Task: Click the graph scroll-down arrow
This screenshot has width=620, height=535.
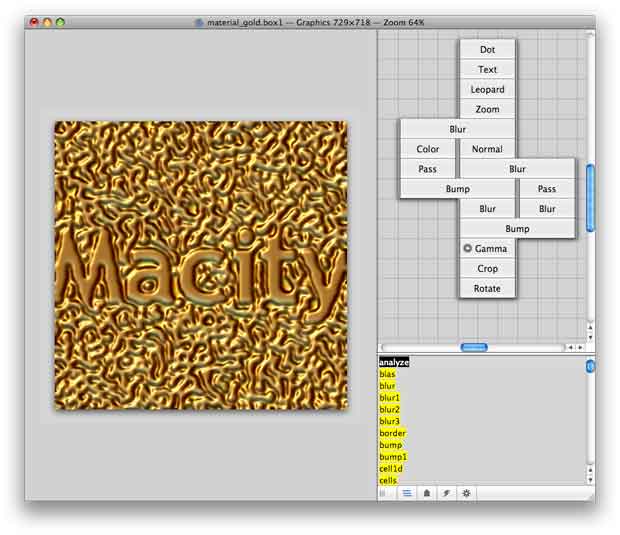Action: pos(590,337)
